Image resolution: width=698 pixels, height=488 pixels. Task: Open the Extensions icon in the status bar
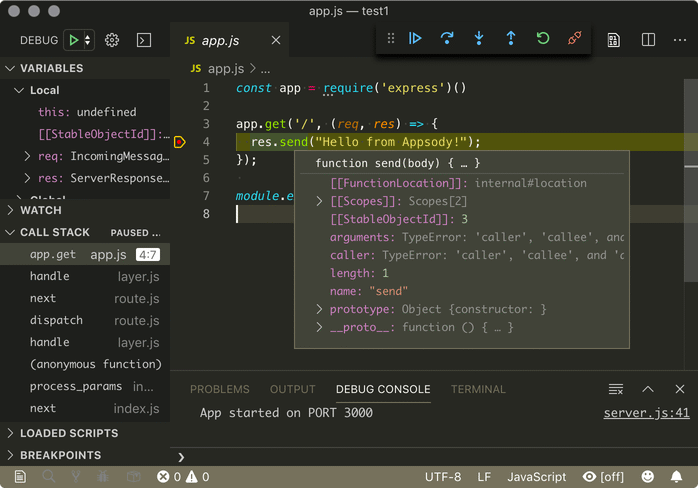134,477
